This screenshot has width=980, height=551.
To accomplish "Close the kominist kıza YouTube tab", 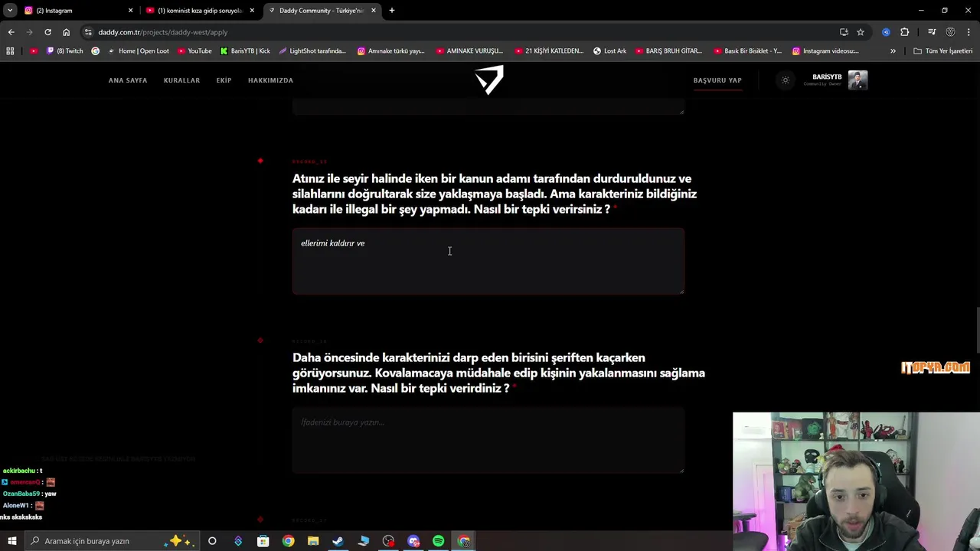I will pyautogui.click(x=252, y=11).
